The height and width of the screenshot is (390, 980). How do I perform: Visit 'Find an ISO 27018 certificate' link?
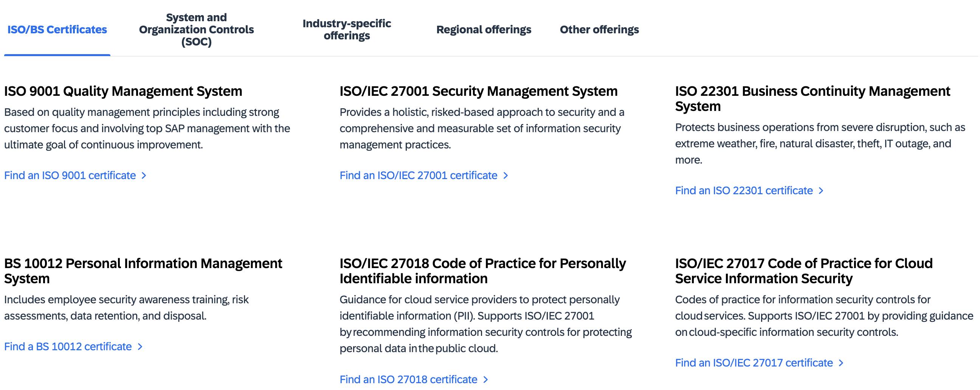[x=408, y=380]
